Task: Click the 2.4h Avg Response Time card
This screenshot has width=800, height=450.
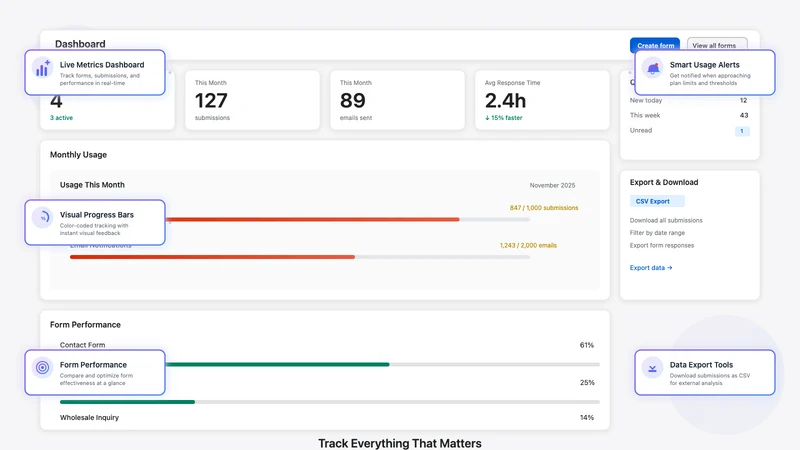Action: coord(542,100)
